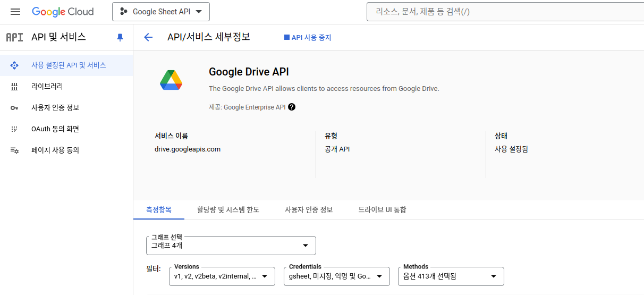
Task: Click the API/서비스 세부정보 page heading
Action: click(209, 37)
